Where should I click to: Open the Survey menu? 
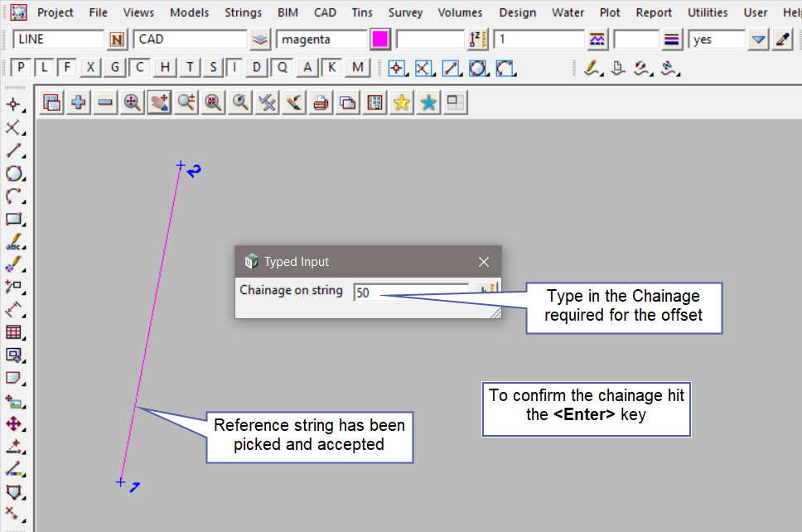(x=405, y=12)
